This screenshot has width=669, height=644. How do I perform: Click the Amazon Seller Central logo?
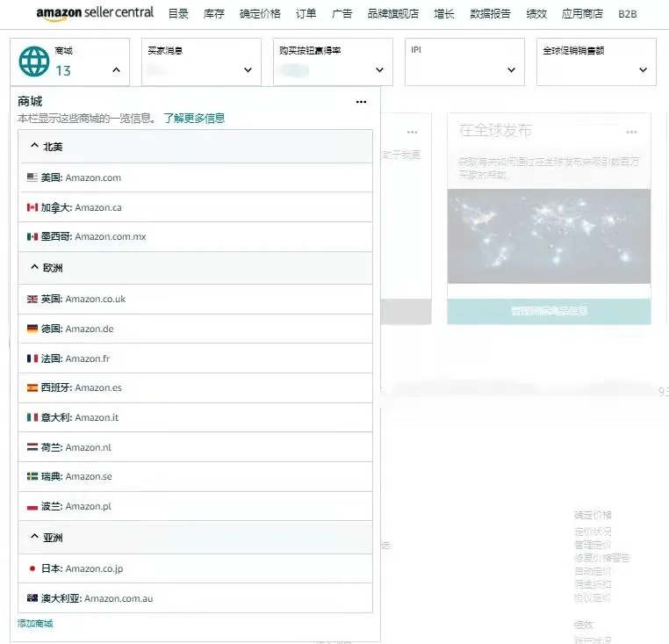pyautogui.click(x=95, y=13)
